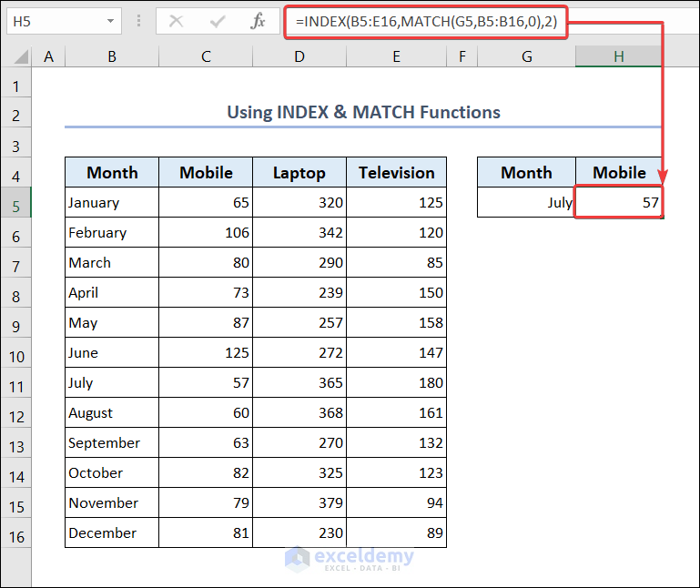Select June Television value 147

click(x=397, y=353)
